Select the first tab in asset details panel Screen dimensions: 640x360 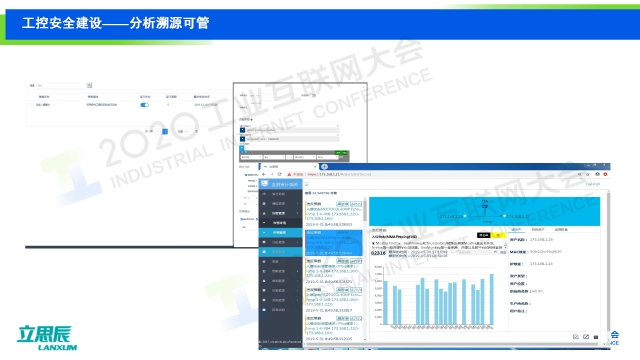(x=516, y=229)
